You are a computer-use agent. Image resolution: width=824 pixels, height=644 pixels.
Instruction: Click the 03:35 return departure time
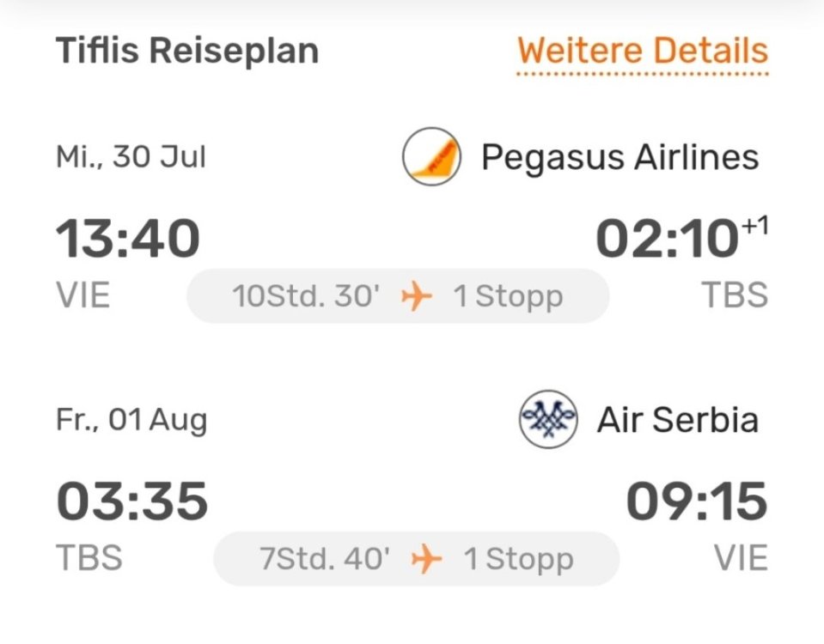[x=131, y=501]
